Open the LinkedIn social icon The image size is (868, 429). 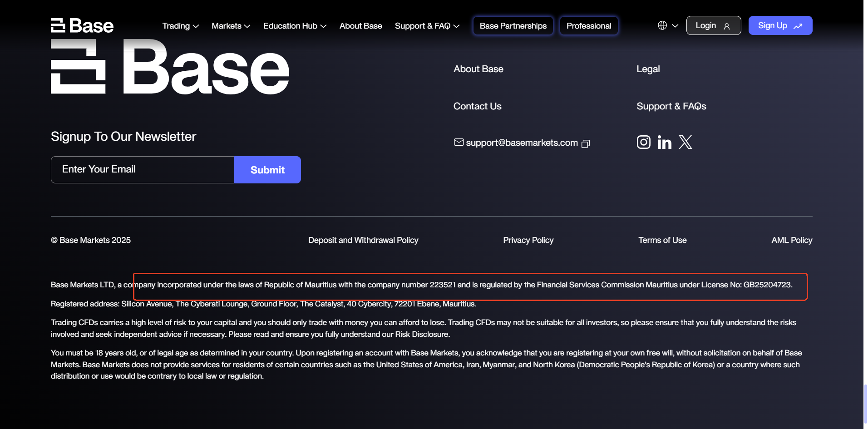(x=664, y=143)
